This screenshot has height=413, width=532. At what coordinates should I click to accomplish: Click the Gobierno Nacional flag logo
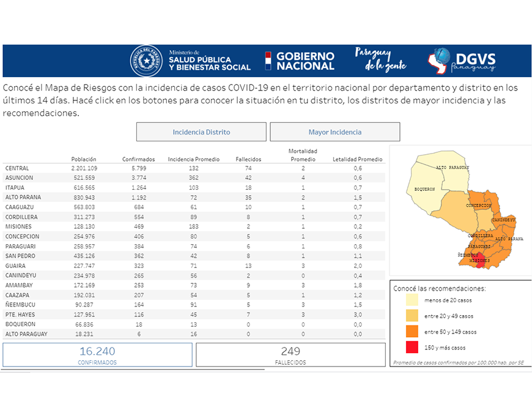pyautogui.click(x=268, y=61)
